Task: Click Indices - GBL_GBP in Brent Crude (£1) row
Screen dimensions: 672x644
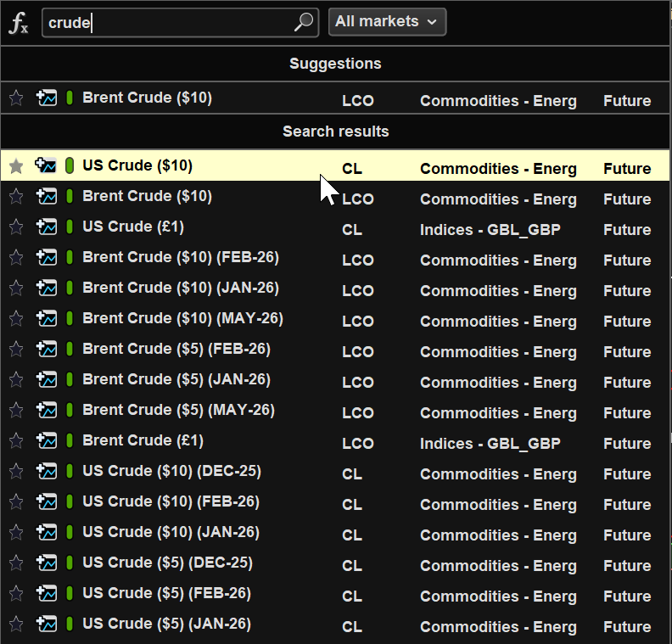Action: coord(490,444)
